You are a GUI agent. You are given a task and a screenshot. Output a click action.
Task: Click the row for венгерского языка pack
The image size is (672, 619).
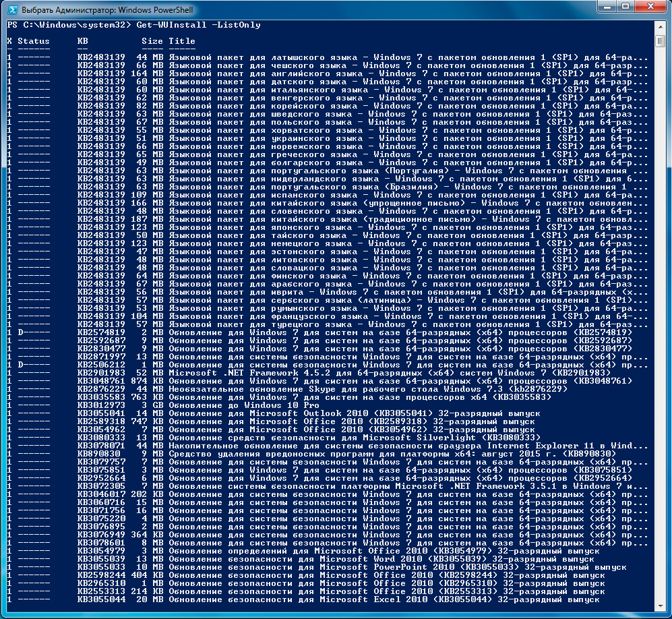pos(327,98)
